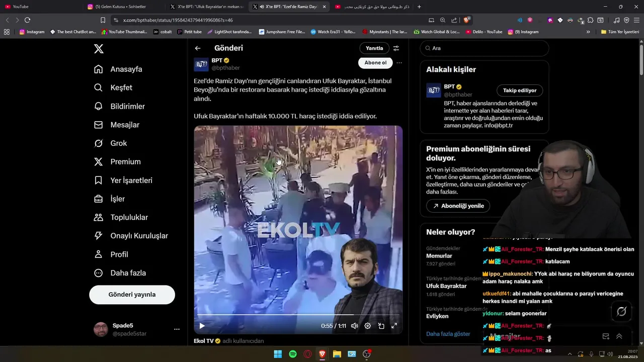Click the address bar URL
The height and width of the screenshot is (362, 644).
[178, 20]
